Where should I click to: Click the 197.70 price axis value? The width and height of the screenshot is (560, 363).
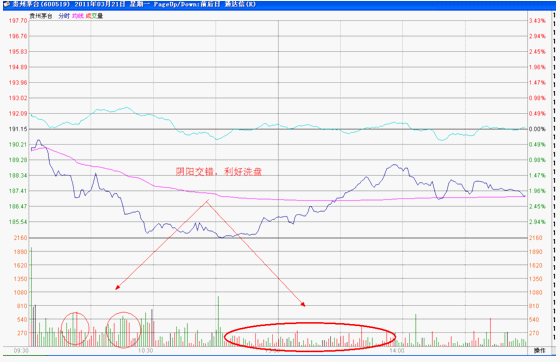(x=18, y=21)
